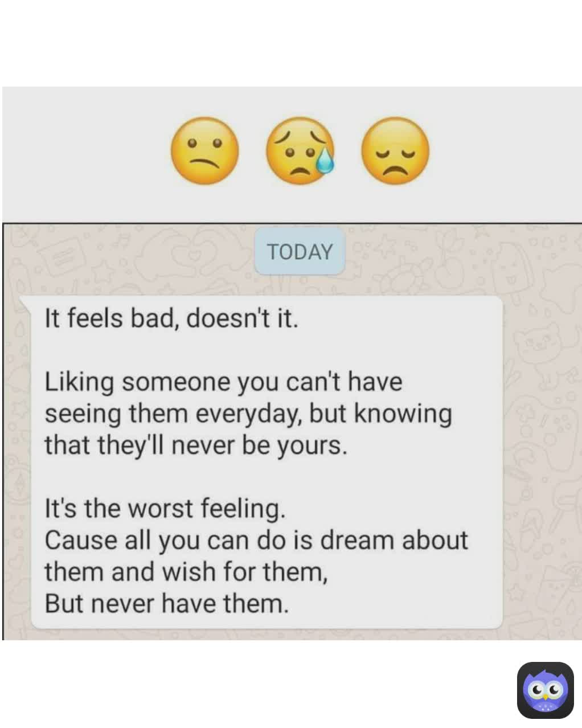Viewport: 582px width, 728px height.
Task: Tap the line "seeing them everyday, but knowing"
Action: pyautogui.click(x=248, y=414)
